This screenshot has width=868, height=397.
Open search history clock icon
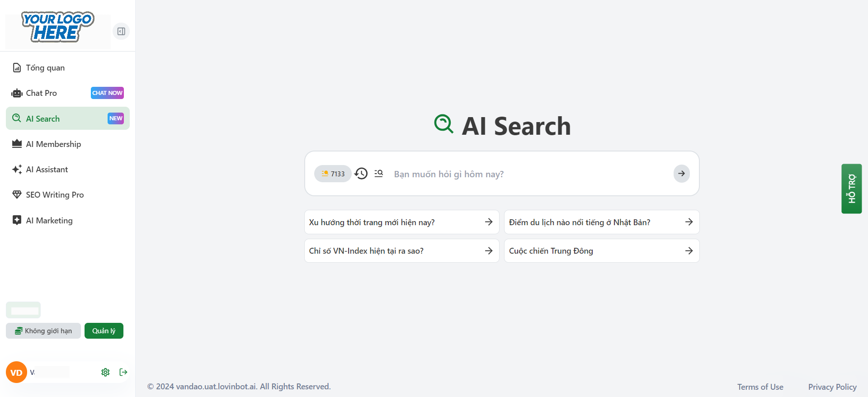click(x=361, y=174)
